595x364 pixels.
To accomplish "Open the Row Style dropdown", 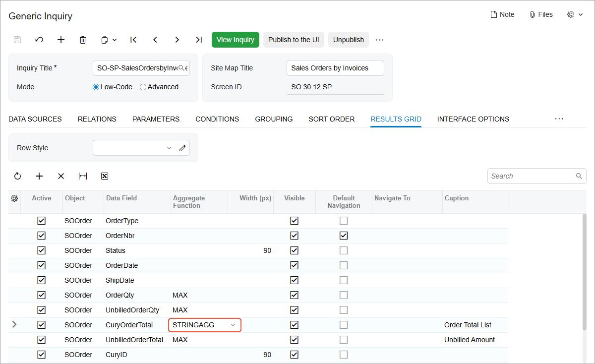I will [169, 148].
